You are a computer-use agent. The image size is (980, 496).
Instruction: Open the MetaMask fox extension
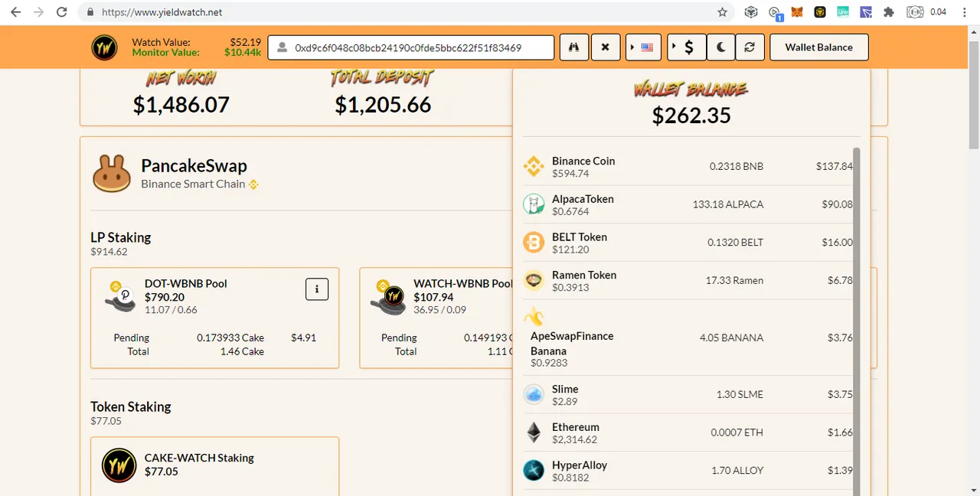[797, 12]
